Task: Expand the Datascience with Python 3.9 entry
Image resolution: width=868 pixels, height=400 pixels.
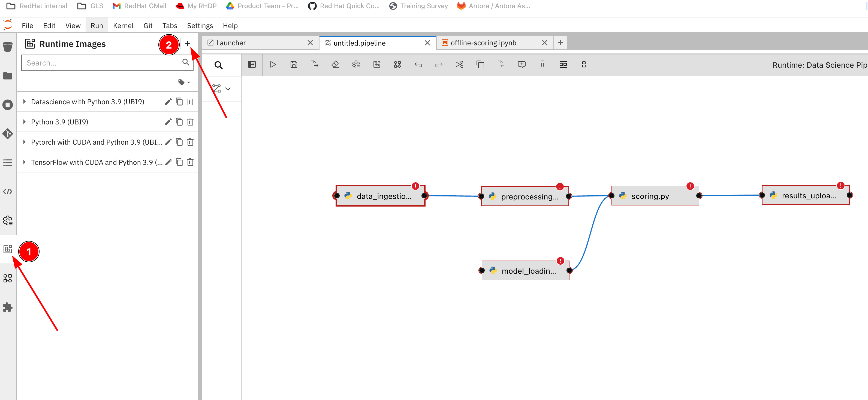Action: [x=24, y=102]
